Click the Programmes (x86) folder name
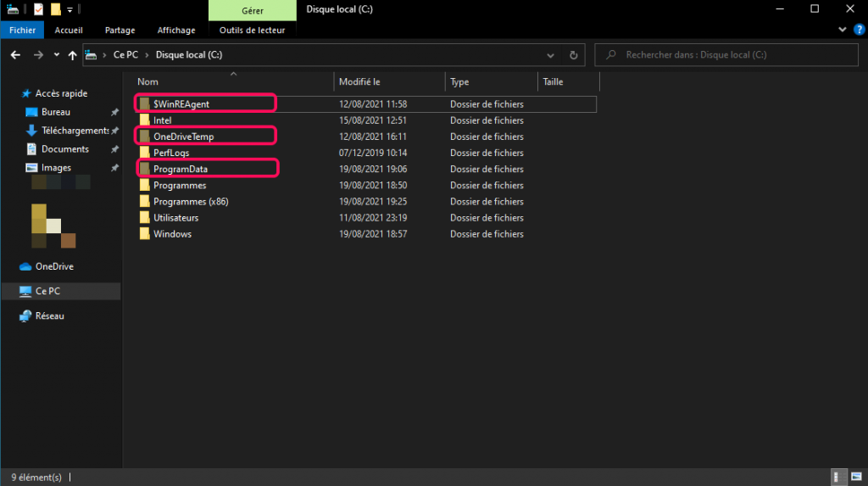 (191, 202)
